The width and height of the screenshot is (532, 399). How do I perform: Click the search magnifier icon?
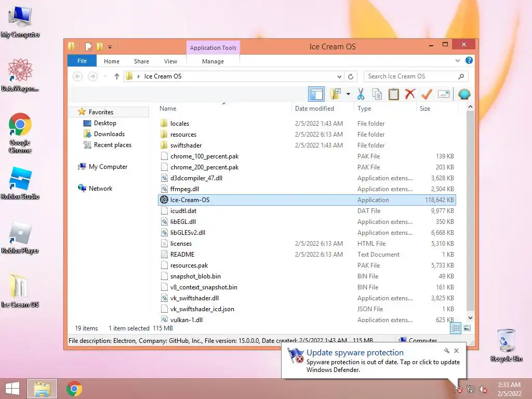tap(461, 76)
